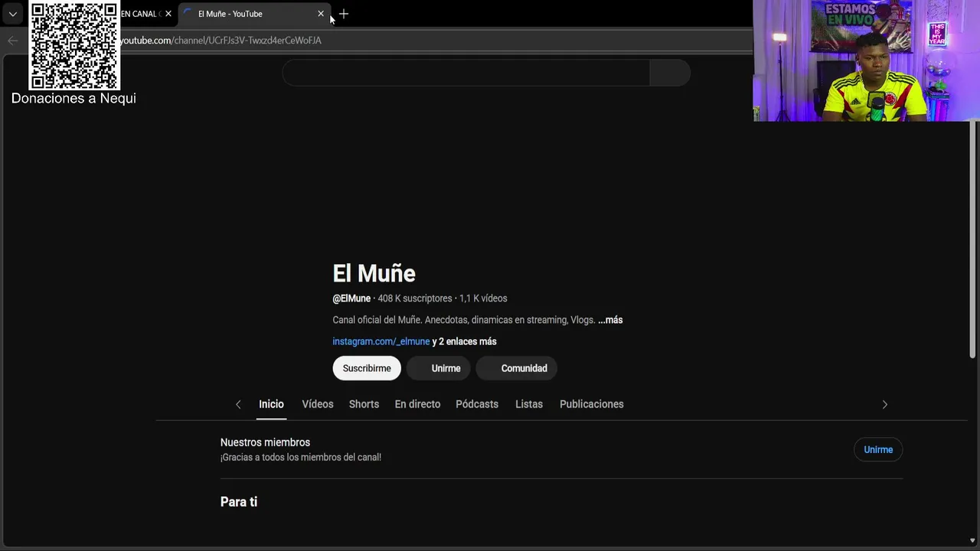
Task: Click the '408 K suscriptores' text
Action: 415,298
